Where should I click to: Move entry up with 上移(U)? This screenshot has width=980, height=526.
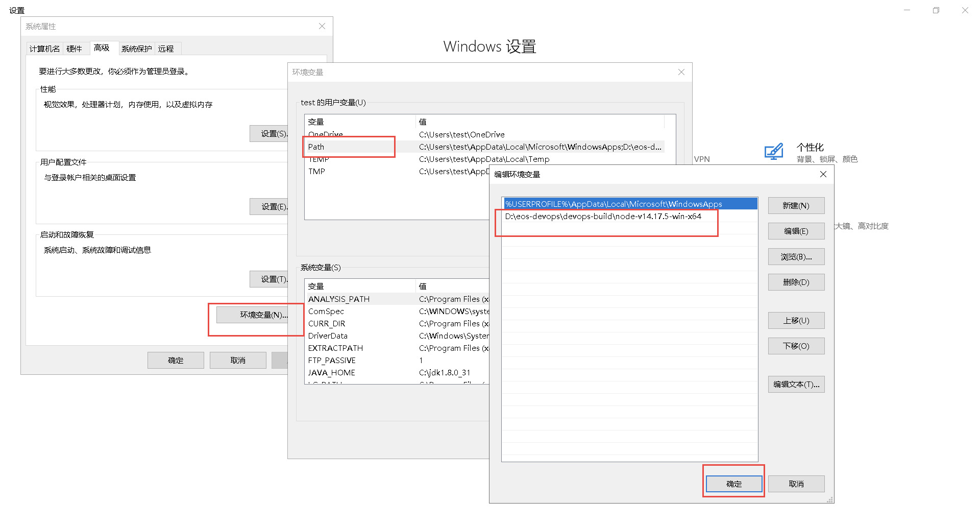[796, 320]
